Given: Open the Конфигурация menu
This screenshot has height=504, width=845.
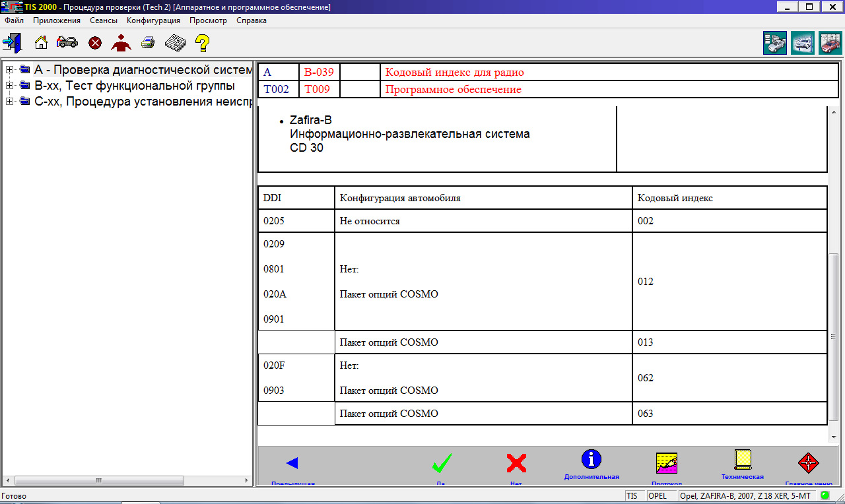Looking at the screenshot, I should click(x=153, y=20).
